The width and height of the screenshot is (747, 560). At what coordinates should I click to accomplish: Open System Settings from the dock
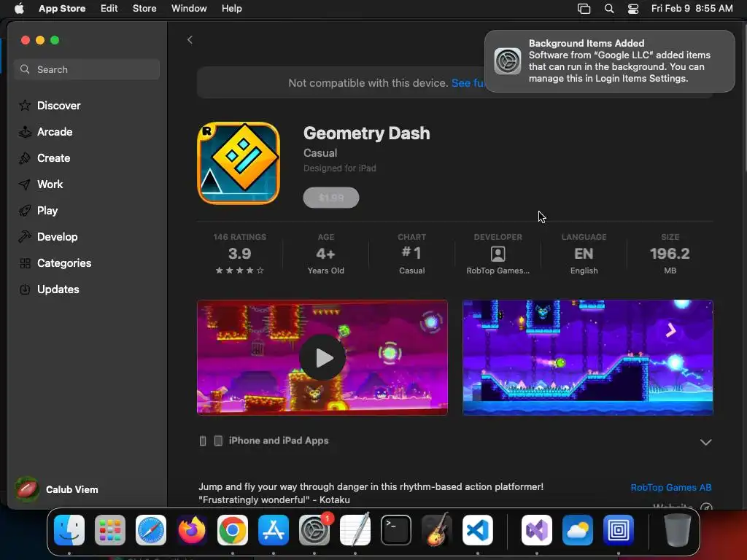[x=314, y=530]
